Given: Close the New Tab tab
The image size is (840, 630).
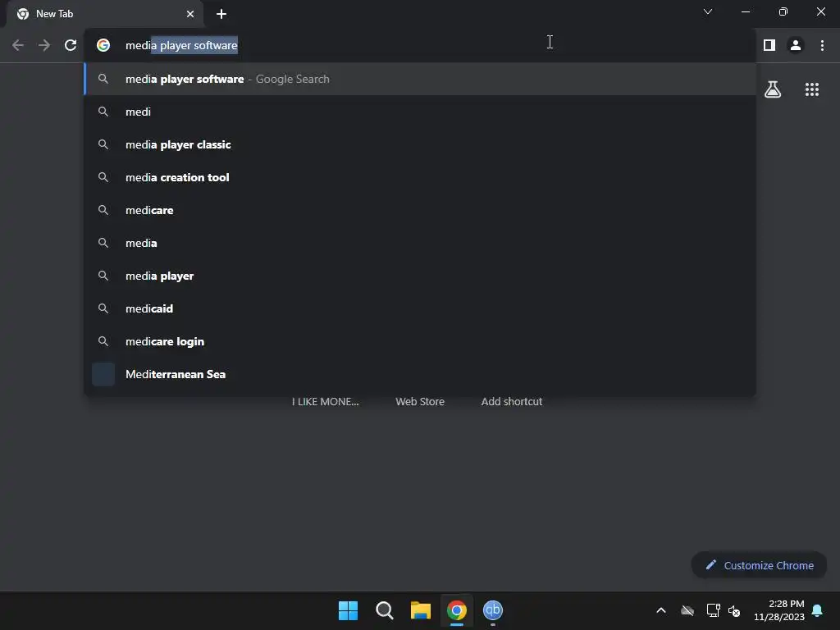Looking at the screenshot, I should coord(190,14).
